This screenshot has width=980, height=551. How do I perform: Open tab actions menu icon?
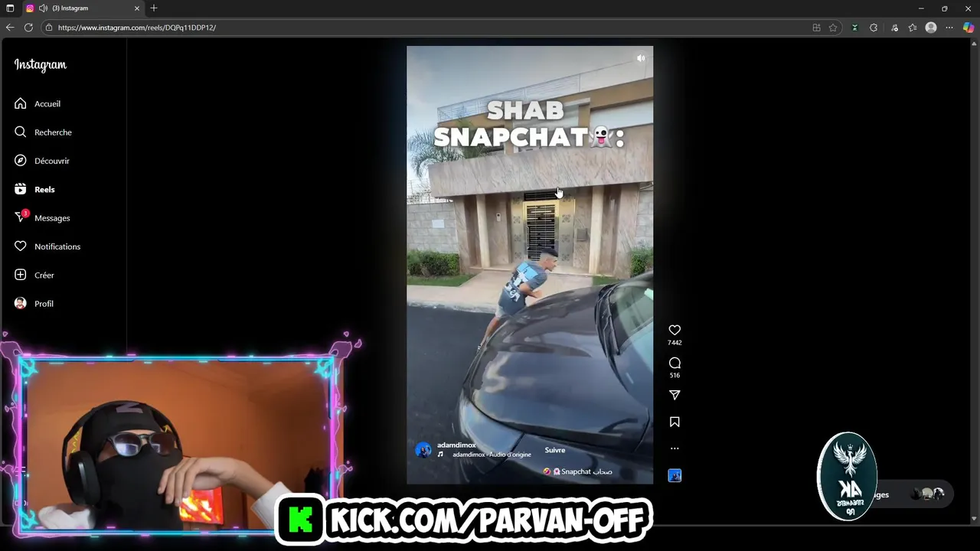coord(10,8)
